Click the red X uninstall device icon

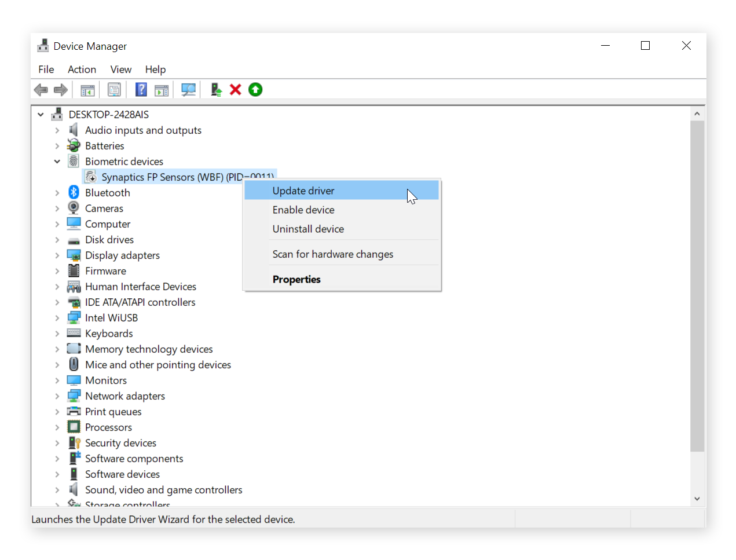coord(235,89)
